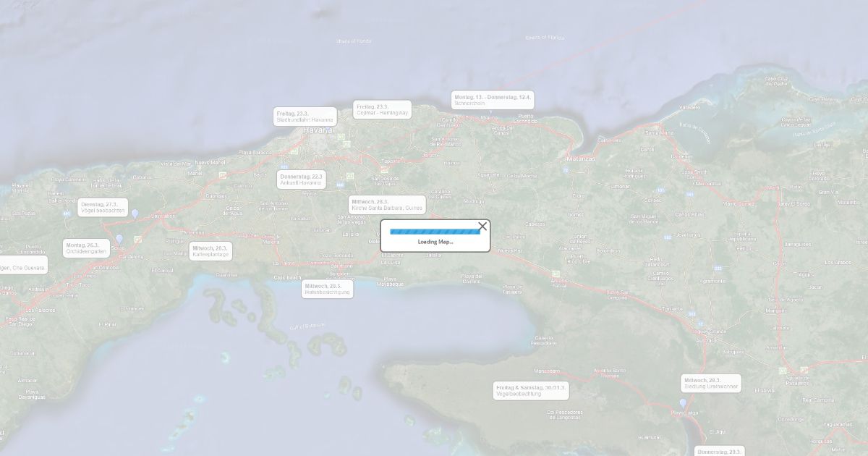868x456 pixels.
Task: Open the Kaffeeplantage label
Action: 210,251
